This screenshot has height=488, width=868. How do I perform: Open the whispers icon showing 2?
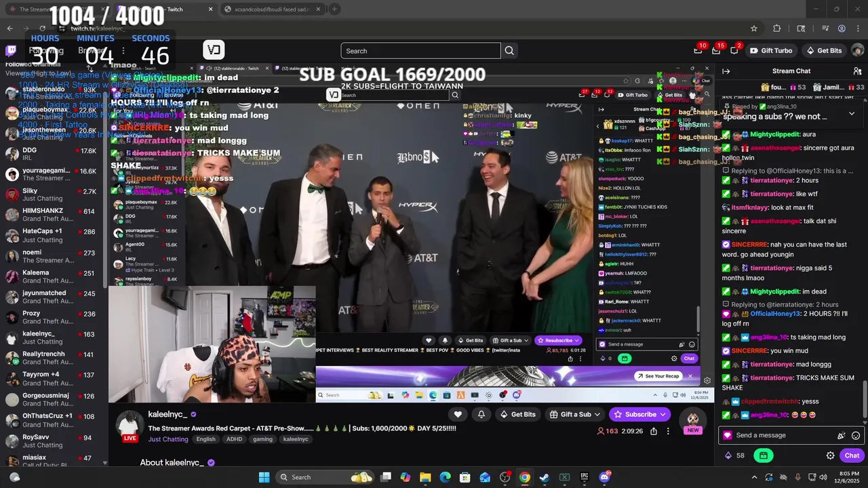(734, 50)
